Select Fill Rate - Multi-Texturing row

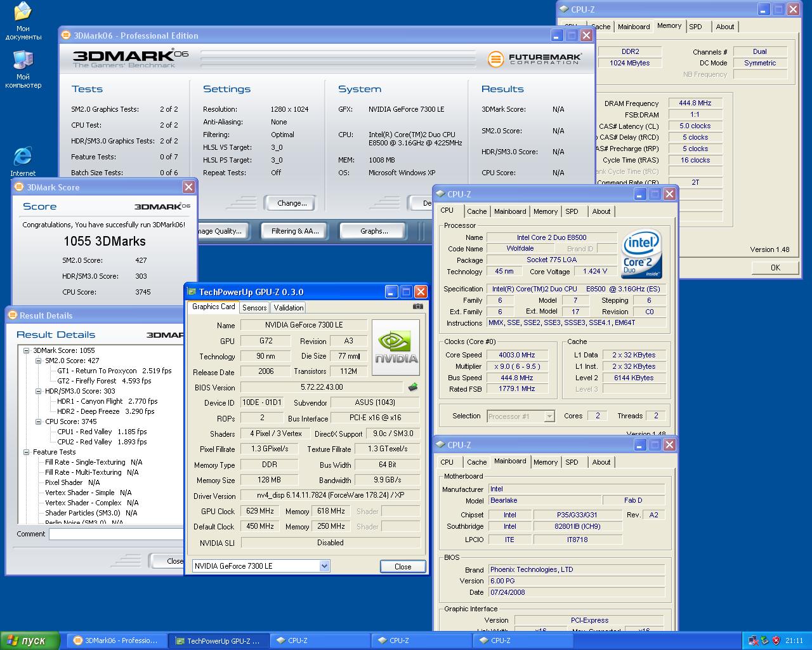click(92, 472)
